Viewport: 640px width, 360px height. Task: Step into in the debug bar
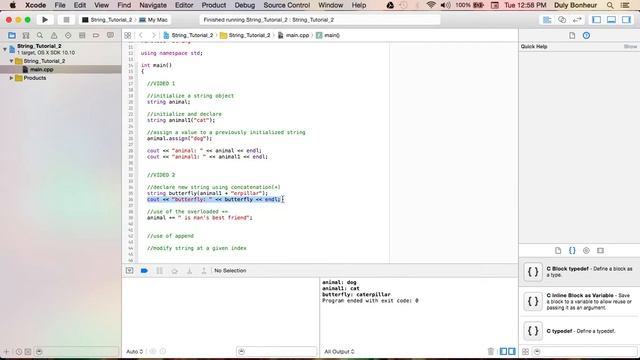pyautogui.click(x=189, y=271)
